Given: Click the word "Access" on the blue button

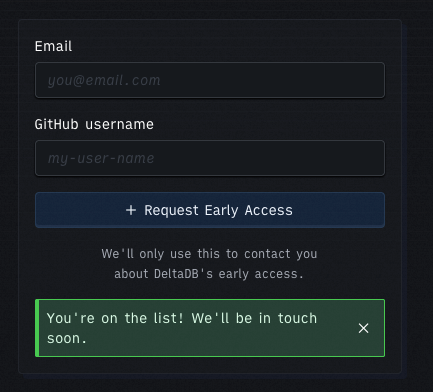Looking at the screenshot, I should pyautogui.click(x=269, y=210).
